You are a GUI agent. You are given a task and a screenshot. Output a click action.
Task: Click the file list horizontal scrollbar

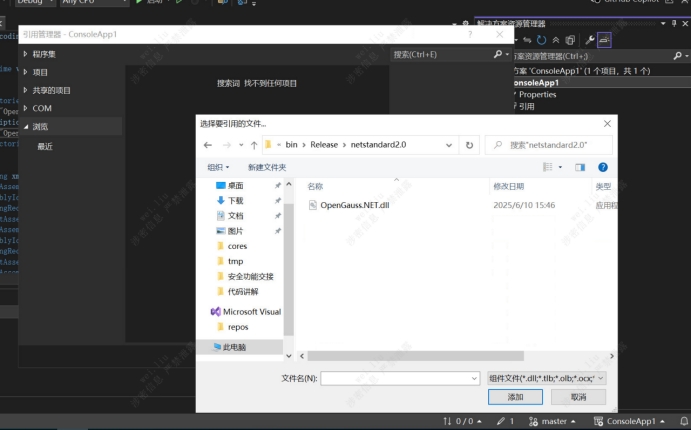coord(416,356)
